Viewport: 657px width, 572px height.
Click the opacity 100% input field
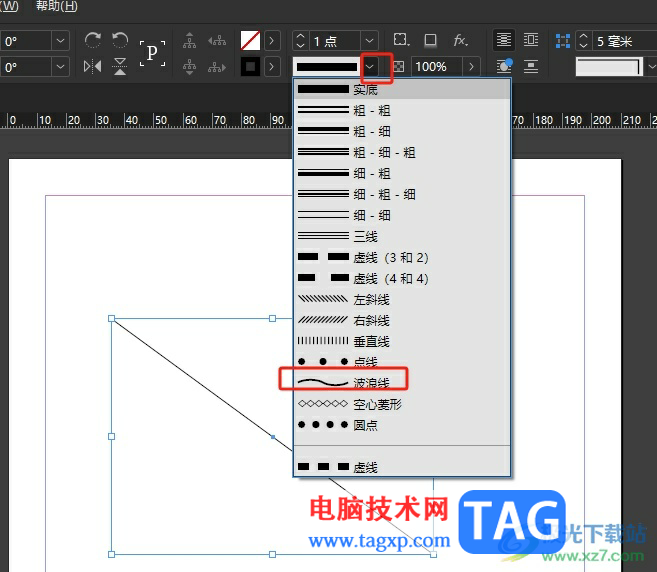coord(437,67)
